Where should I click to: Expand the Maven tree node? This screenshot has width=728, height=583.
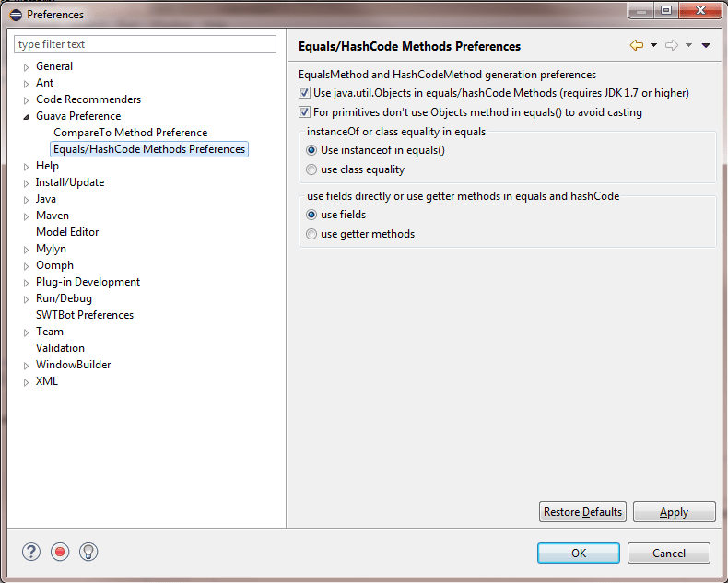click(x=27, y=216)
